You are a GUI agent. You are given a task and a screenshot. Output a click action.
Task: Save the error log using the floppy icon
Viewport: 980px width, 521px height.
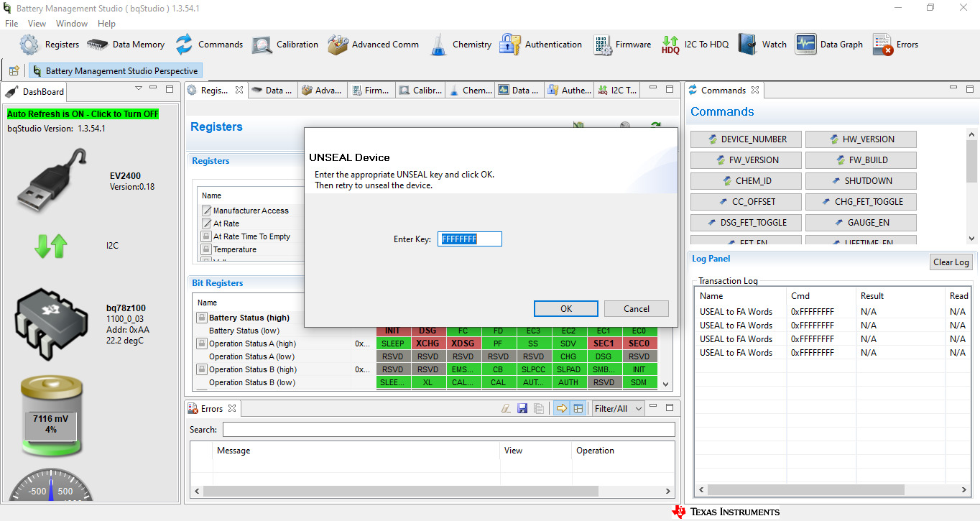pos(522,408)
